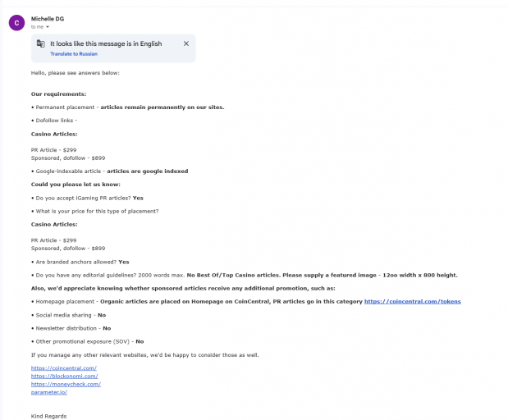Click the purple sender avatar with letter C
This screenshot has width=508, height=420.
click(x=16, y=23)
